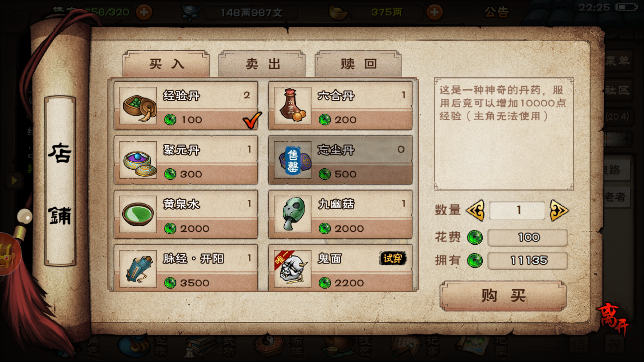Select the 鬼面 demon mask icon
This screenshot has height=362, width=644.
coord(292,269)
